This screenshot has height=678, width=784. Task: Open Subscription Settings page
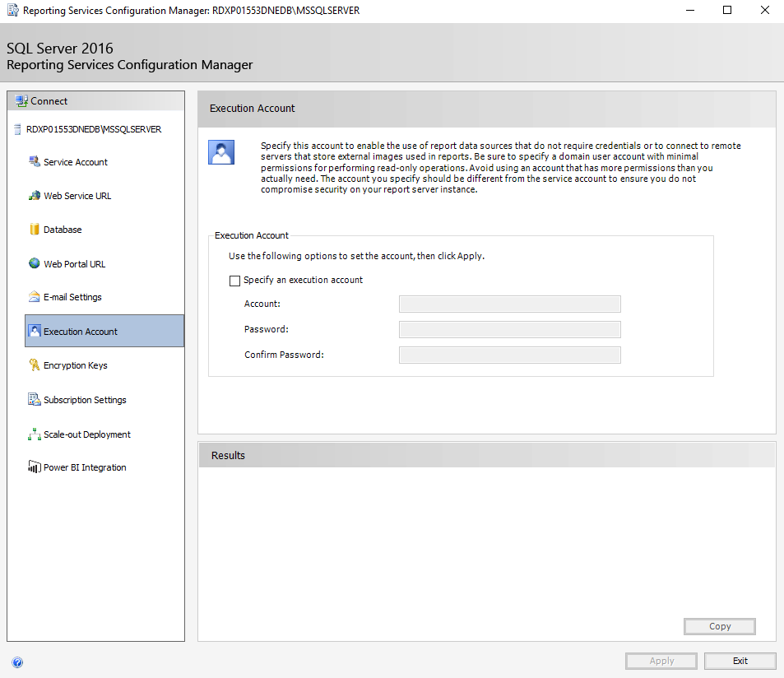coord(85,400)
